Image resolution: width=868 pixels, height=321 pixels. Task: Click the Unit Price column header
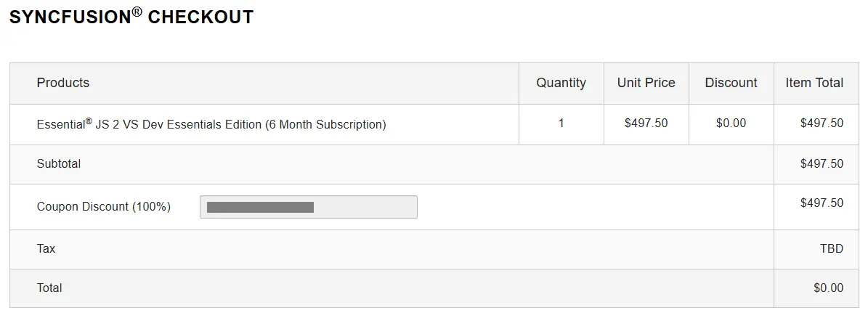[646, 83]
